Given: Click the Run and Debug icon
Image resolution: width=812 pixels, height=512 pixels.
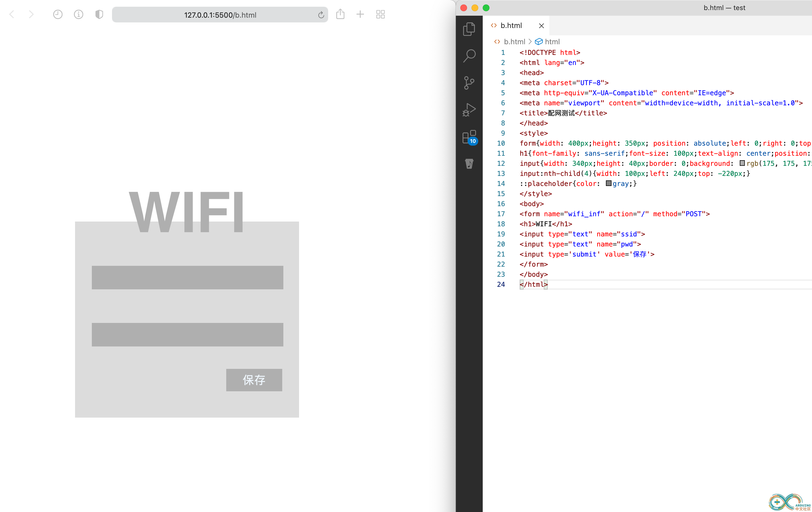Looking at the screenshot, I should (469, 110).
